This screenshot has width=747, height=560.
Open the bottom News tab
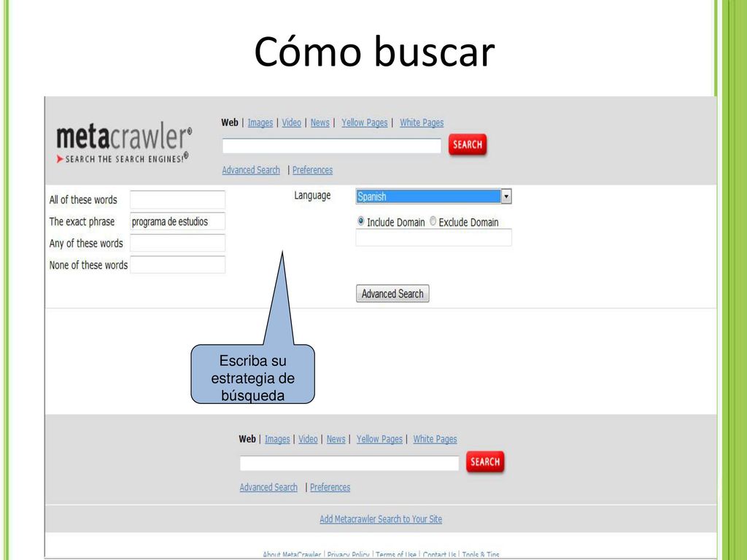(336, 439)
